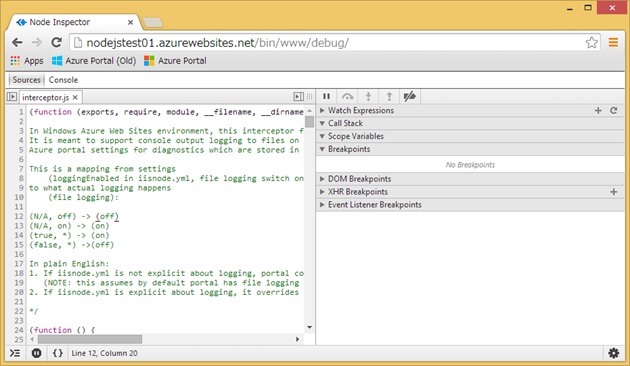Switch to the Console panel tab
Image resolution: width=630 pixels, height=366 pixels.
[x=63, y=80]
